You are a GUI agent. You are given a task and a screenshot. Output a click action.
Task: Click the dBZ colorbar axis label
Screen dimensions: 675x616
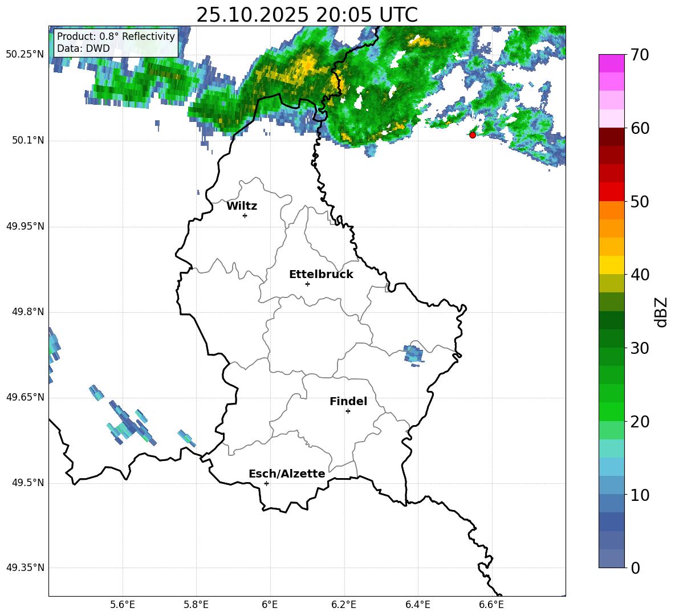pyautogui.click(x=661, y=312)
